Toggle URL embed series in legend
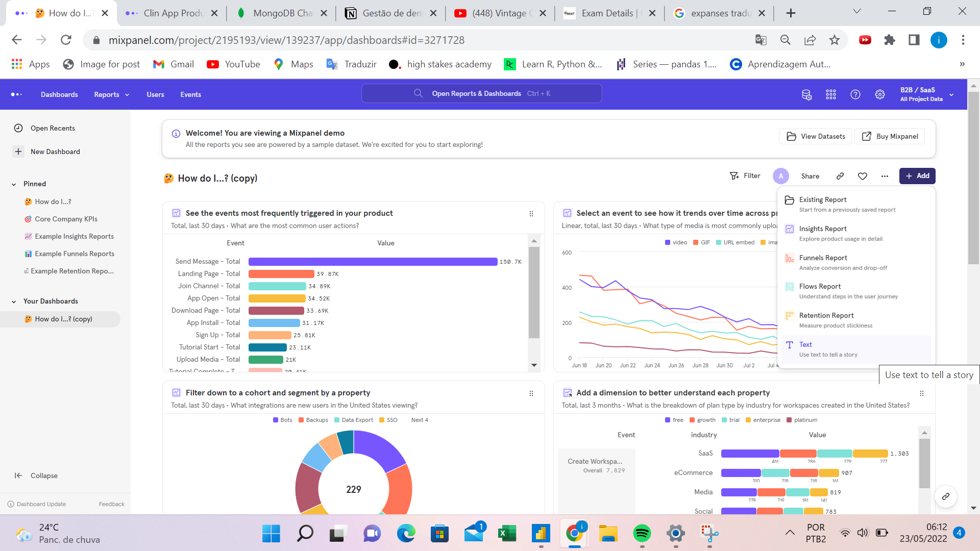Screen dimensions: 980x551 coord(735,242)
